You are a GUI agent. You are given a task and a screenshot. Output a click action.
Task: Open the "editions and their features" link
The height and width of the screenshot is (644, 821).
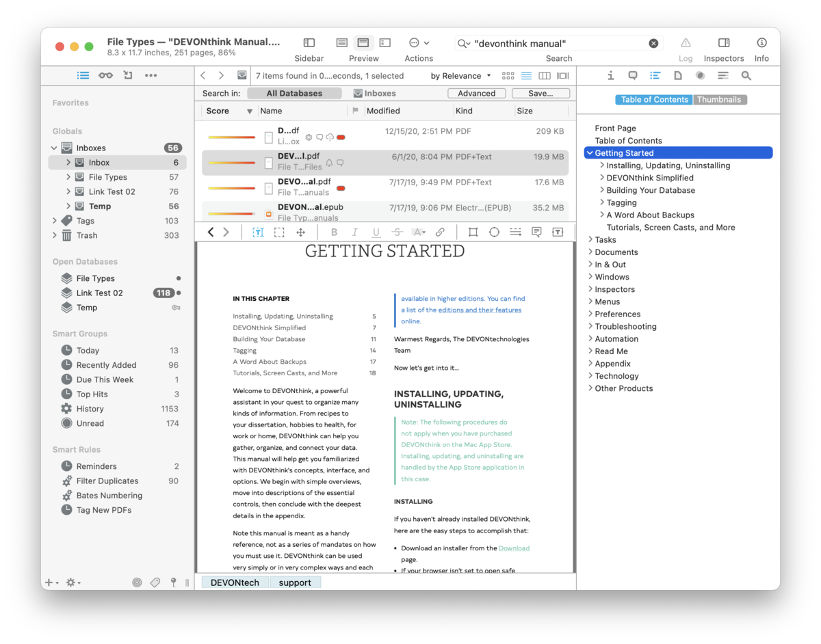[x=480, y=310]
